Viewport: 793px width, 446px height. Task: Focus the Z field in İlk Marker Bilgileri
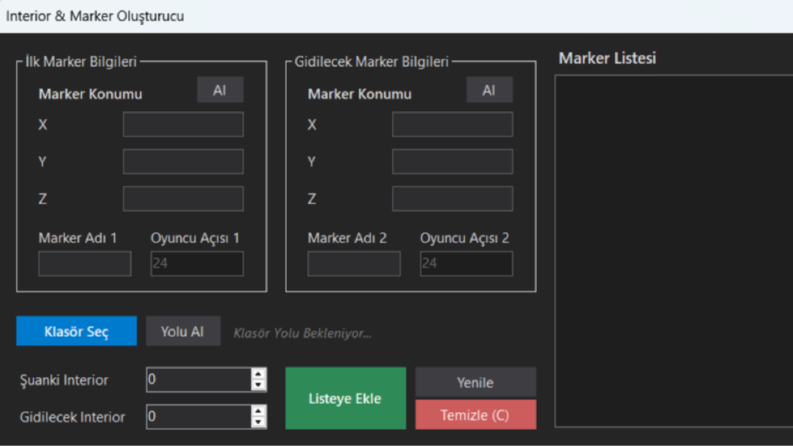[183, 199]
